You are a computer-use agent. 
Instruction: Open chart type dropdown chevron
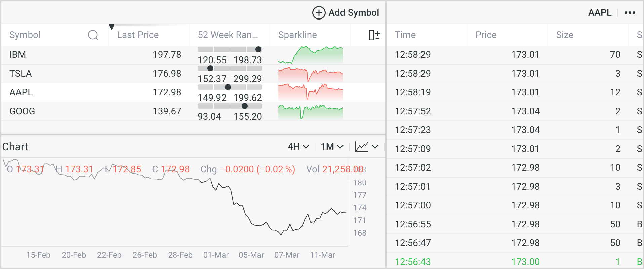click(375, 147)
